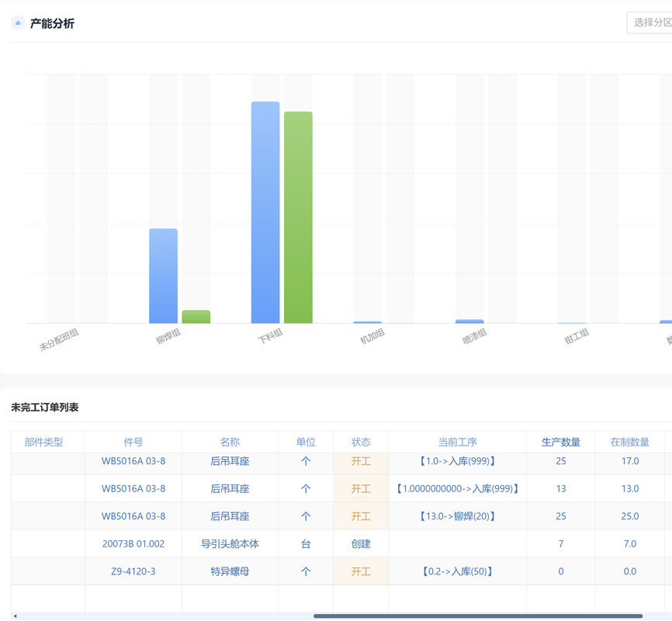Screen dimensions: 672x621
Task: Click the green bar for 下料组
Action: click(x=298, y=217)
